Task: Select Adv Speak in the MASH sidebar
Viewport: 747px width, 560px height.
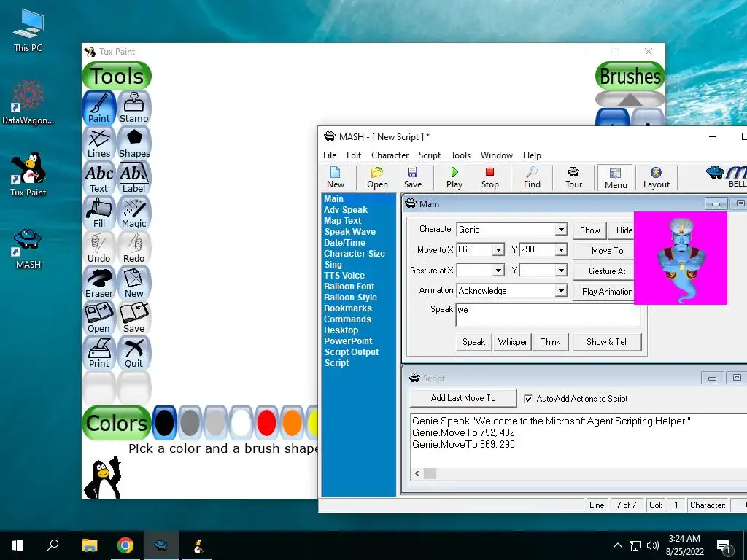Action: point(346,210)
